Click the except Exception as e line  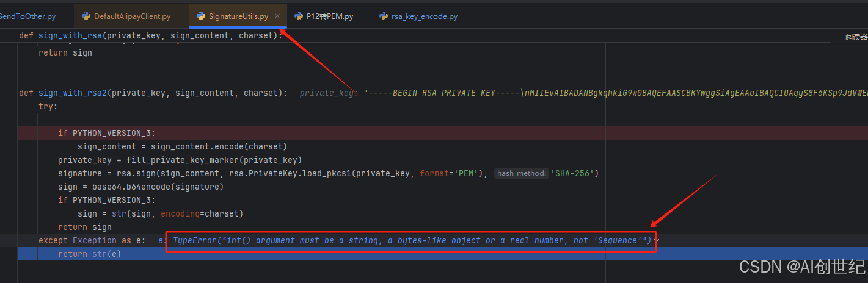tap(92, 240)
